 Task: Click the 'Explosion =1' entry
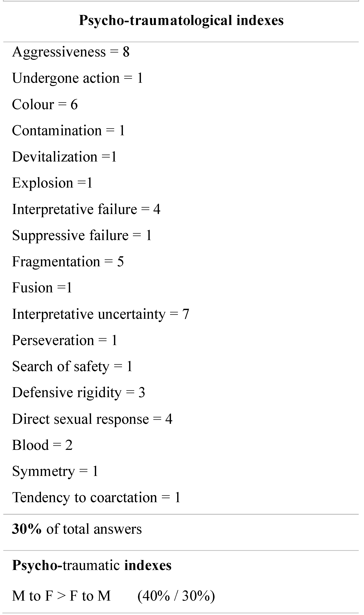tap(52, 183)
